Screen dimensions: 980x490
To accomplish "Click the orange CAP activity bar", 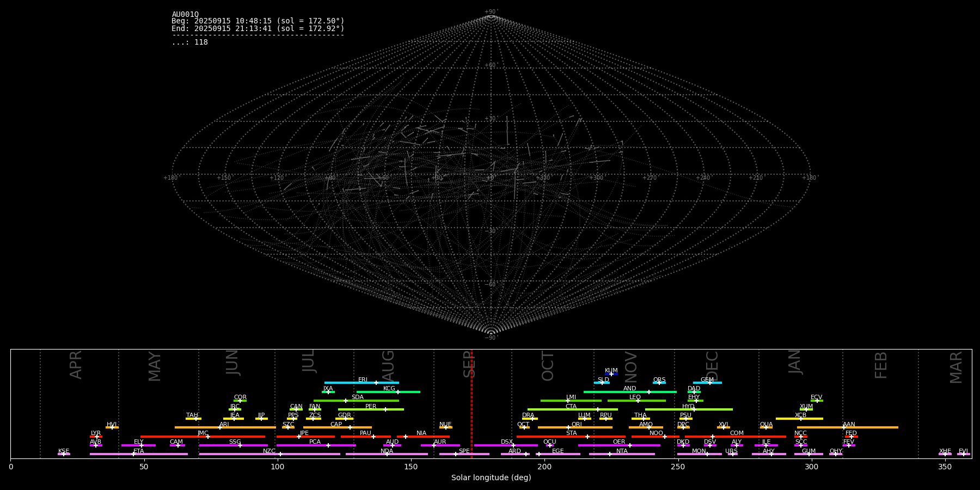I will [338, 427].
